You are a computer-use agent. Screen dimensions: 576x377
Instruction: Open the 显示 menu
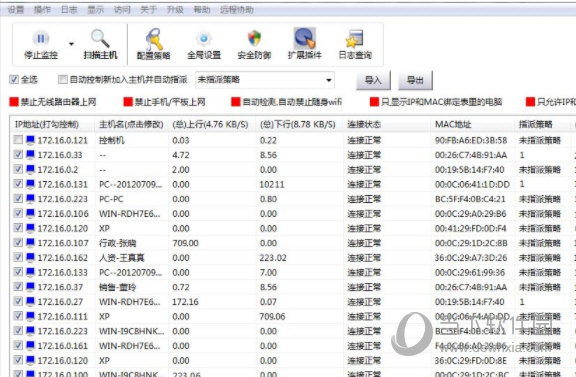(96, 10)
